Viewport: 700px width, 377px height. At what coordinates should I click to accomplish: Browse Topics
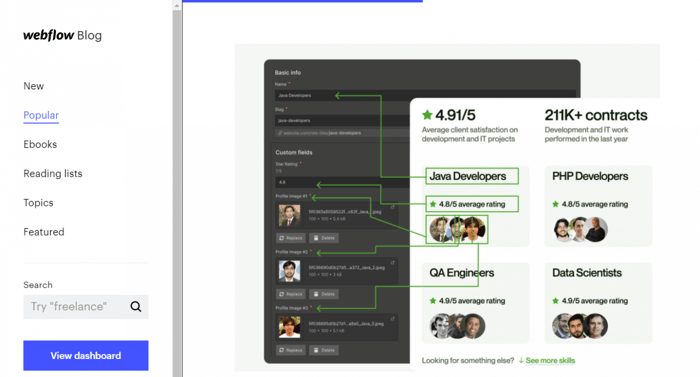(x=38, y=203)
